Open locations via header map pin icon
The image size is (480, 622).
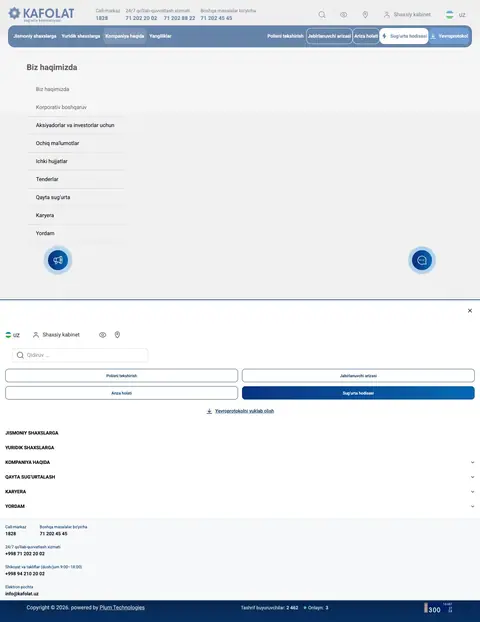pos(365,15)
